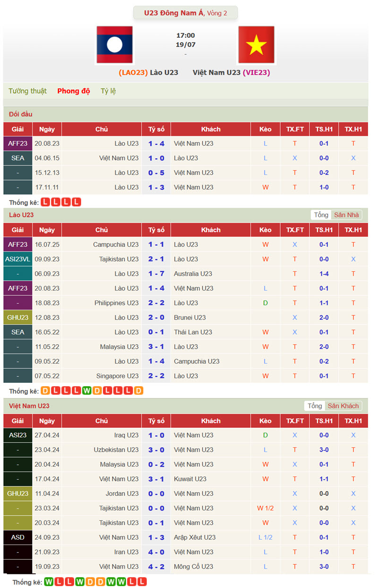Viewport: 378px width, 588px height.
Task: Click the Vietnam flag image
Action: tap(256, 45)
